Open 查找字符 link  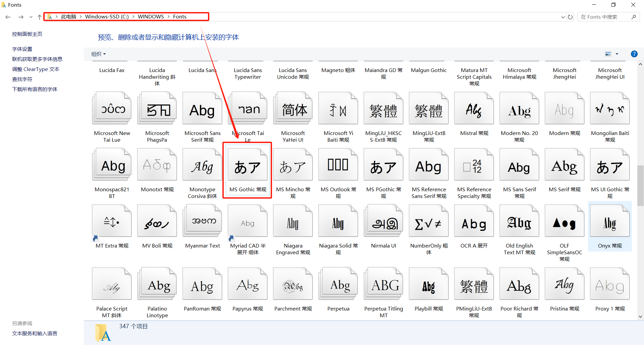click(x=22, y=79)
